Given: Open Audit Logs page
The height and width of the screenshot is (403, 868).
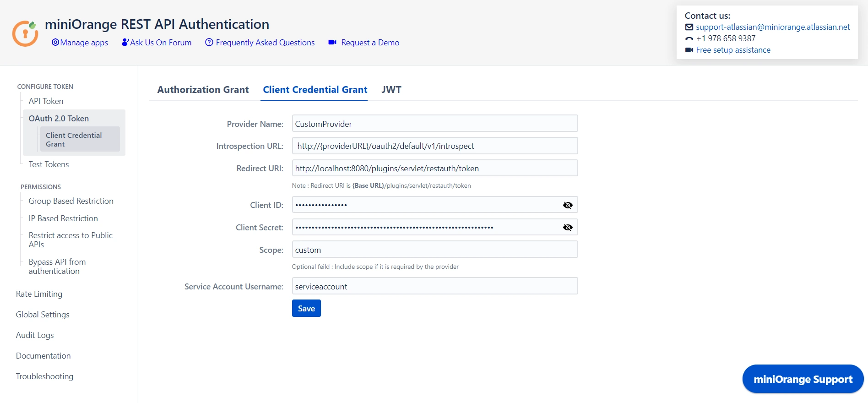Looking at the screenshot, I should [35, 335].
